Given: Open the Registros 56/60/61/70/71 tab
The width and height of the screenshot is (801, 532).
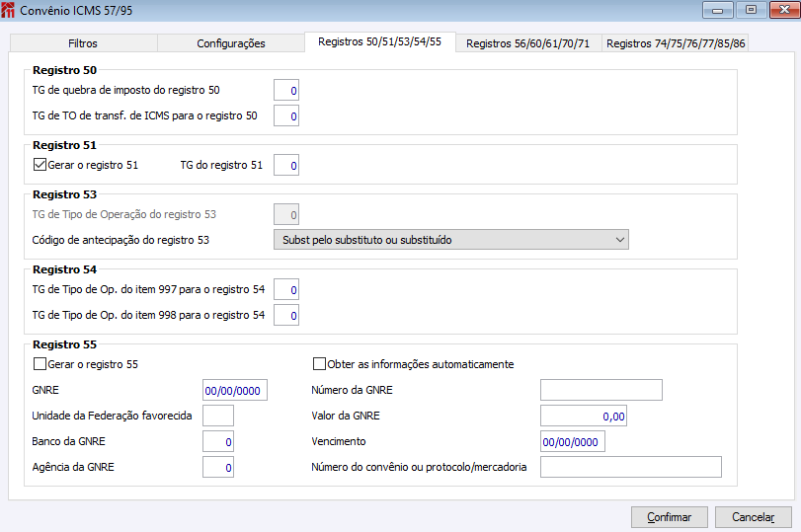Looking at the screenshot, I should (x=527, y=43).
